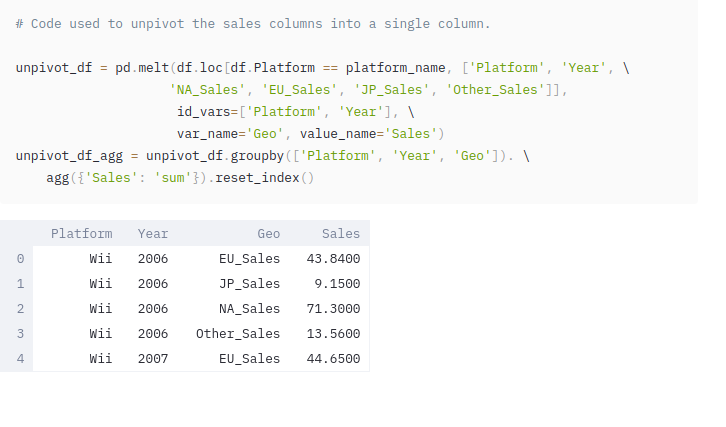The height and width of the screenshot is (427, 726).
Task: Click the NA_Sales cell in table
Action: tap(249, 309)
